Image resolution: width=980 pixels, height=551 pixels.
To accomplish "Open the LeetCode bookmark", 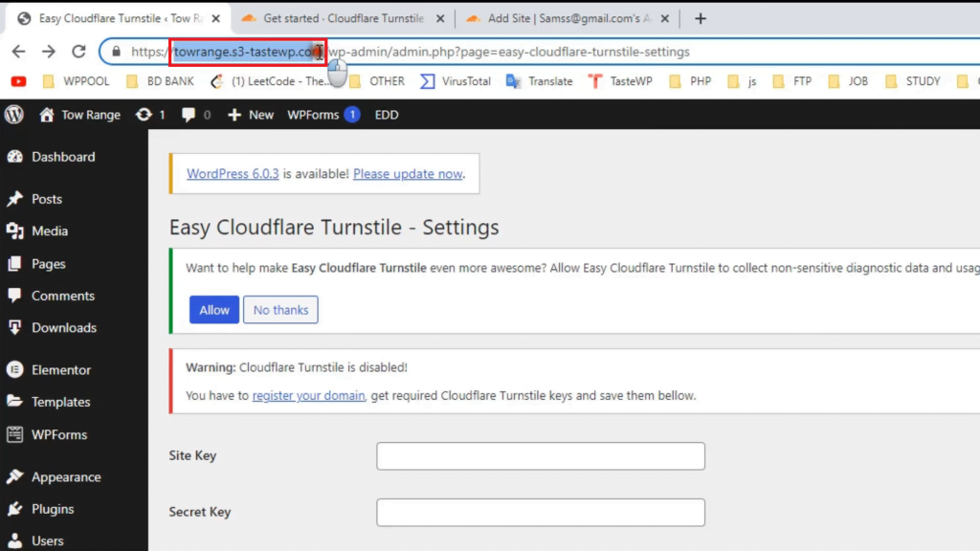I will tap(270, 81).
